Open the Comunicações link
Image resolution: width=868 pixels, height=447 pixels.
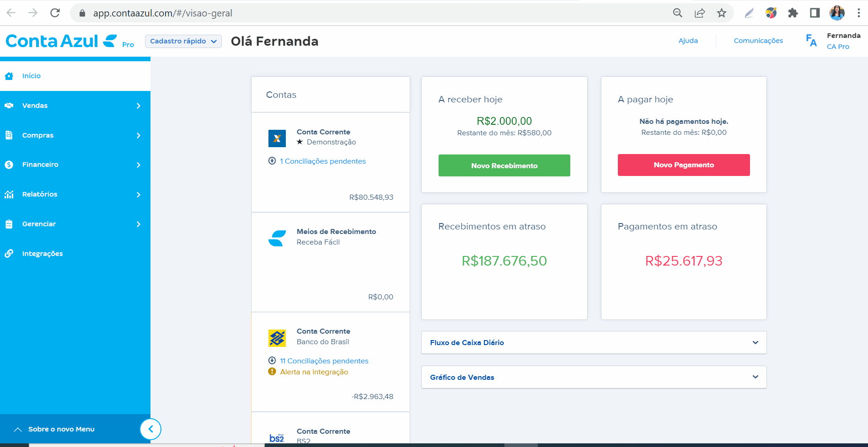click(x=758, y=41)
